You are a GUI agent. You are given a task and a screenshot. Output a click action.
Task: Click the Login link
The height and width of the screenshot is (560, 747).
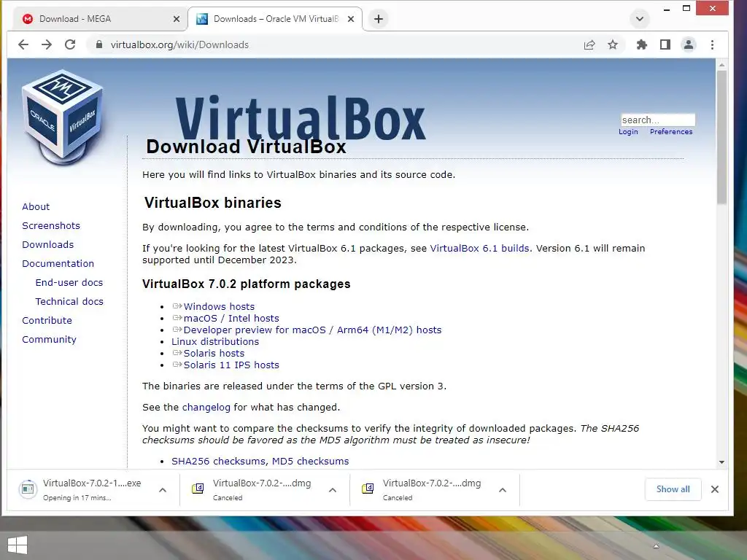628,132
